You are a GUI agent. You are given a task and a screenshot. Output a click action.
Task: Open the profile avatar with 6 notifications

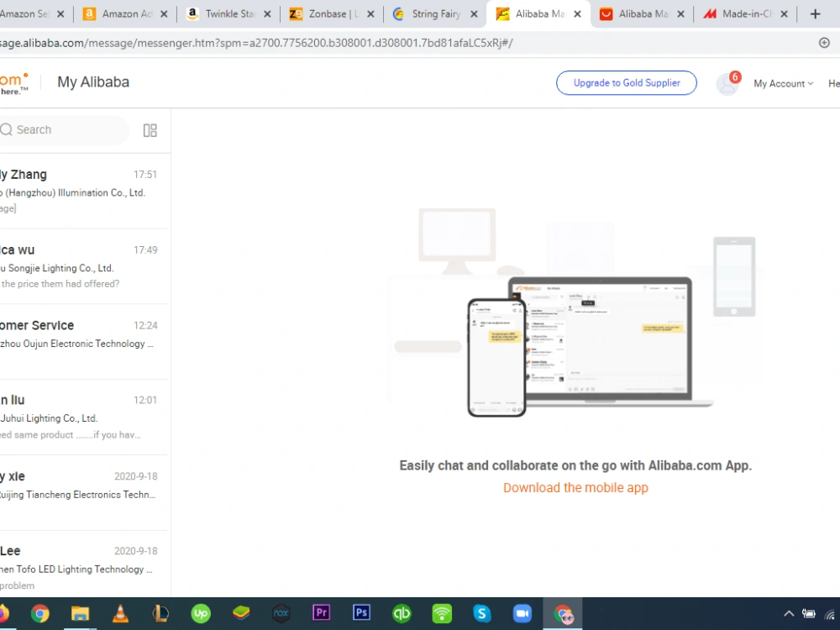(x=727, y=84)
